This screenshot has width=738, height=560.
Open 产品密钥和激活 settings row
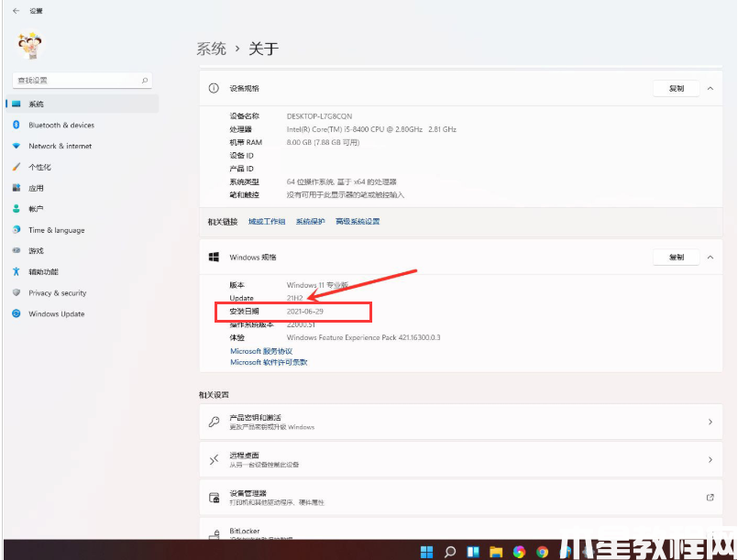461,422
